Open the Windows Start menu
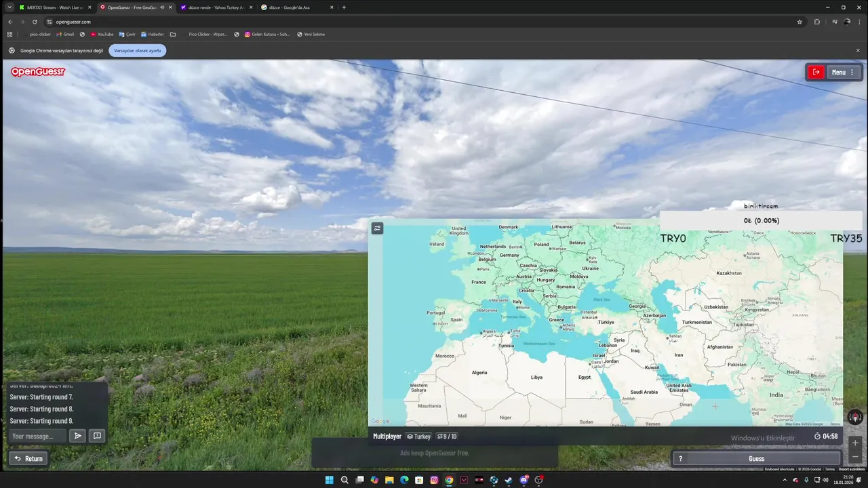Screen dimensions: 868x488 (x=330, y=480)
